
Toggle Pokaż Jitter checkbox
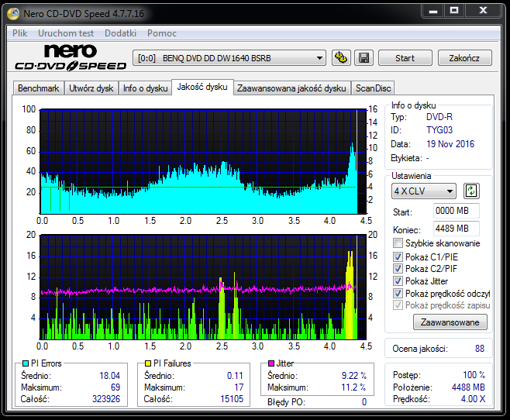point(398,281)
